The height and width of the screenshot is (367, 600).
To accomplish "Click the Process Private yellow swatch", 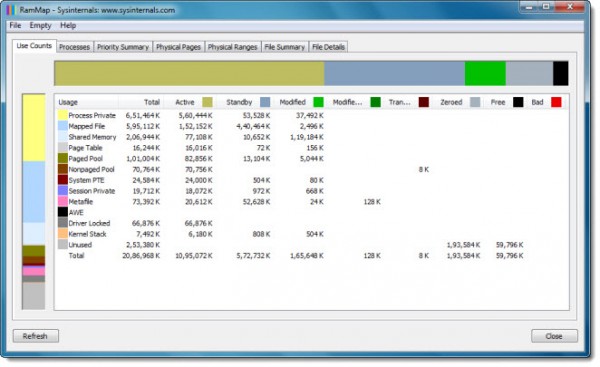I will pyautogui.click(x=63, y=115).
